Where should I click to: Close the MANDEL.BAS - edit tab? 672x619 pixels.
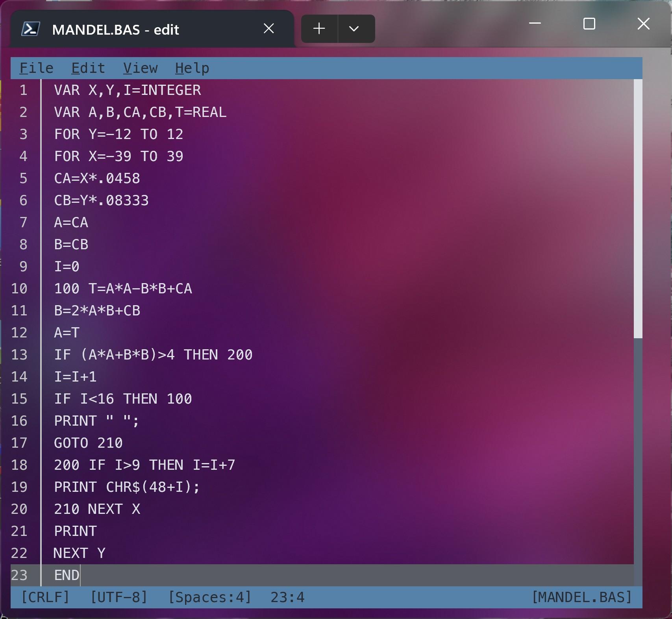[x=268, y=29]
